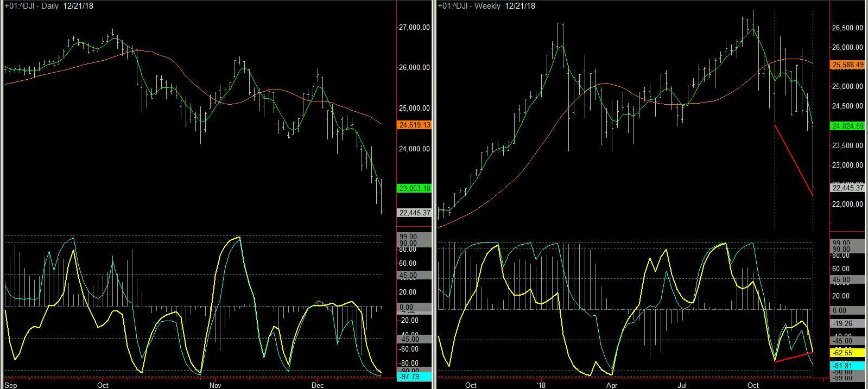This screenshot has height=389, width=868.
Task: Click the 22,445.37 label on Daily chart
Action: coord(415,213)
